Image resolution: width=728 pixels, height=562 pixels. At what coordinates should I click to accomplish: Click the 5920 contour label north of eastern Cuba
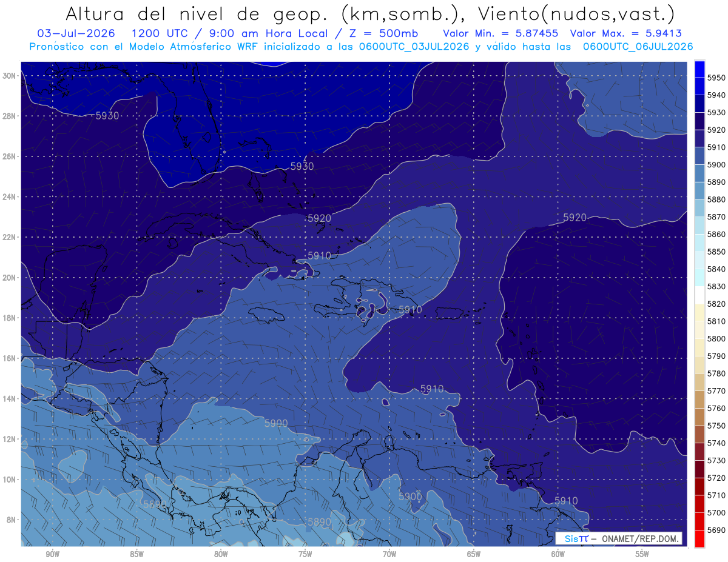pos(319,218)
